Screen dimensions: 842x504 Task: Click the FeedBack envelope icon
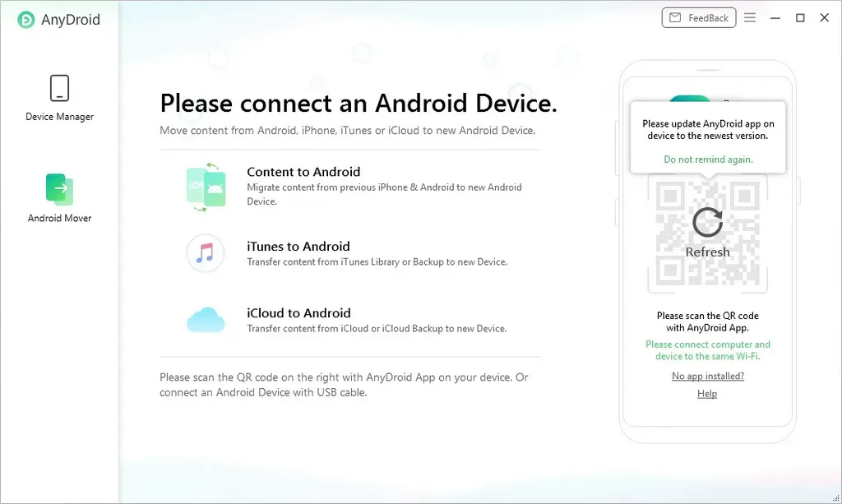(675, 18)
